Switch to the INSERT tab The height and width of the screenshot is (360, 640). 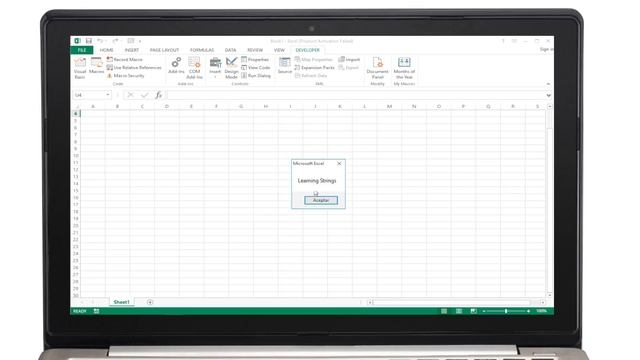click(x=131, y=50)
